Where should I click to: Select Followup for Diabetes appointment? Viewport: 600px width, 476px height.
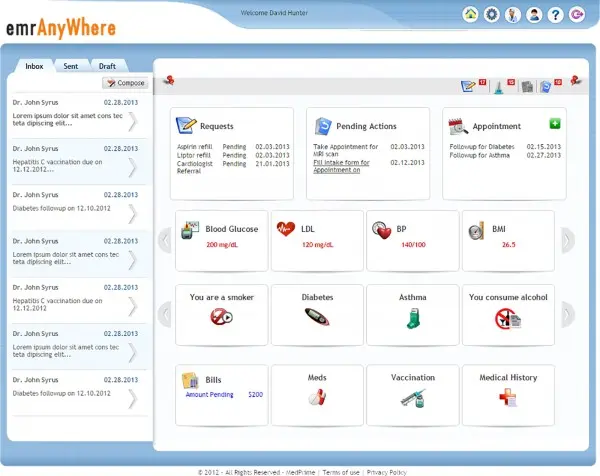[505, 147]
